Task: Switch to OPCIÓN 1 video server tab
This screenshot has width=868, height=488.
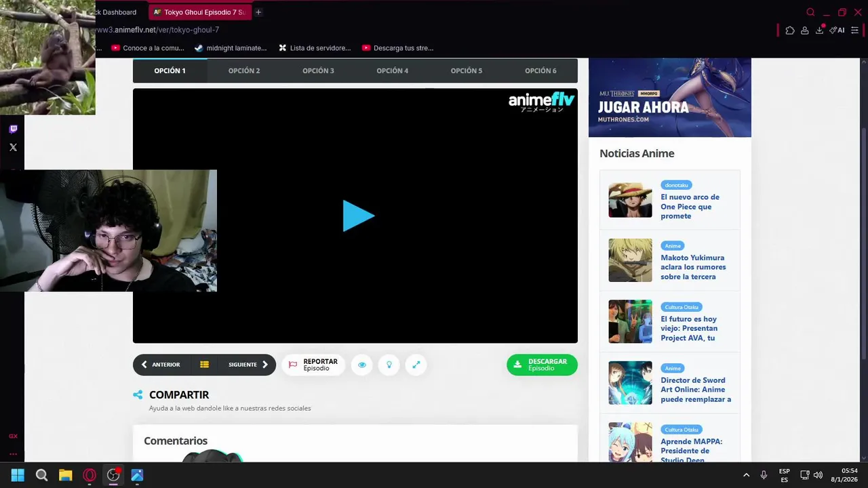Action: pyautogui.click(x=170, y=70)
